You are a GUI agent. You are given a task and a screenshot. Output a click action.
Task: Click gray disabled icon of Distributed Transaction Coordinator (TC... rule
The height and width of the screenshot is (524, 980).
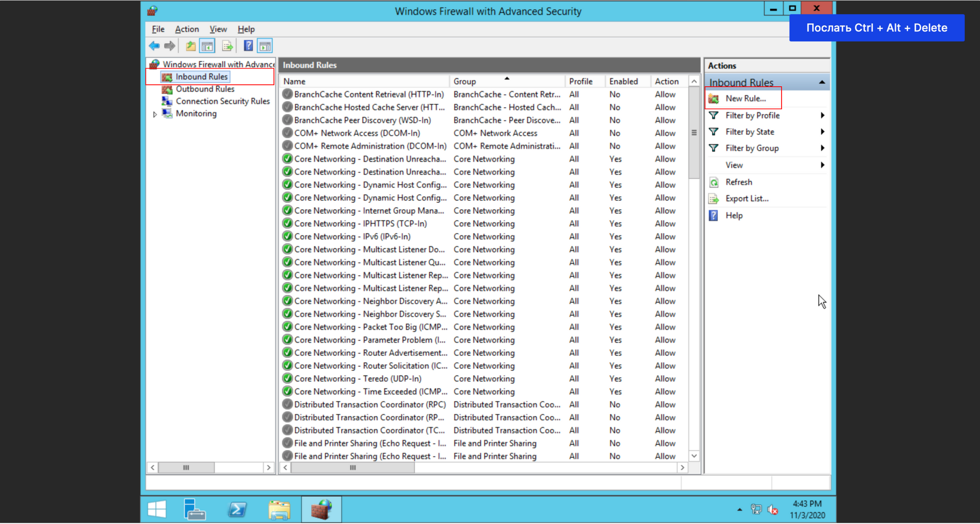(288, 430)
